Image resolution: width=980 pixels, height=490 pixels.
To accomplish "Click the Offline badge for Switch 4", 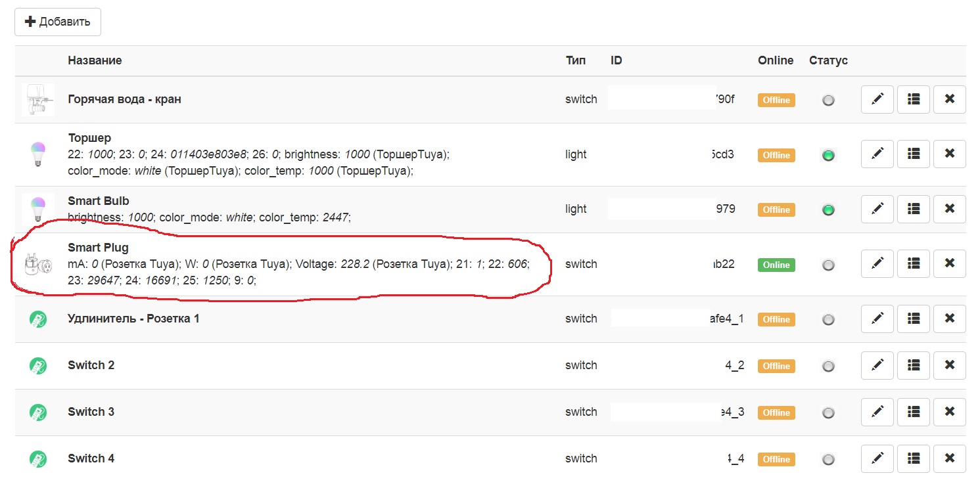I will (x=776, y=459).
